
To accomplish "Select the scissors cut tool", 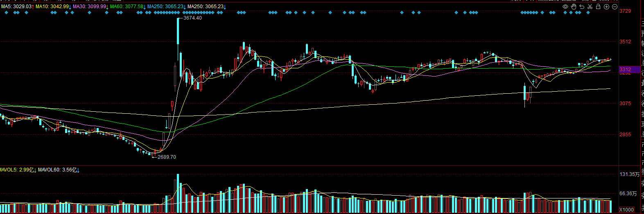I will 590,7.
